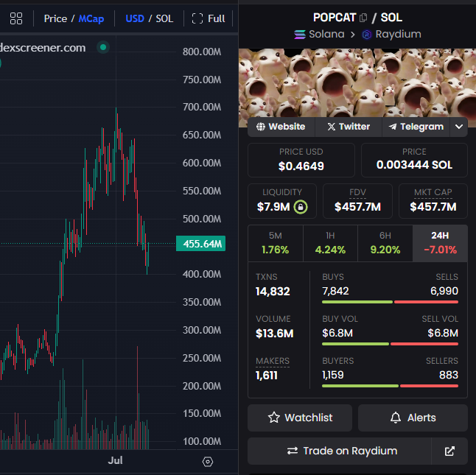Copy the POPCAT token address icon
476x475 pixels.
coord(363,18)
